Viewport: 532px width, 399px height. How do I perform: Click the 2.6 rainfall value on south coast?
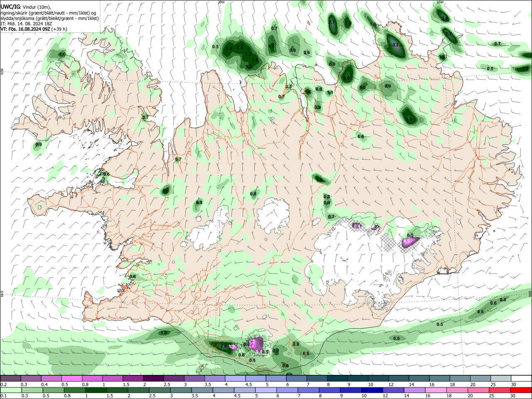(x=224, y=346)
